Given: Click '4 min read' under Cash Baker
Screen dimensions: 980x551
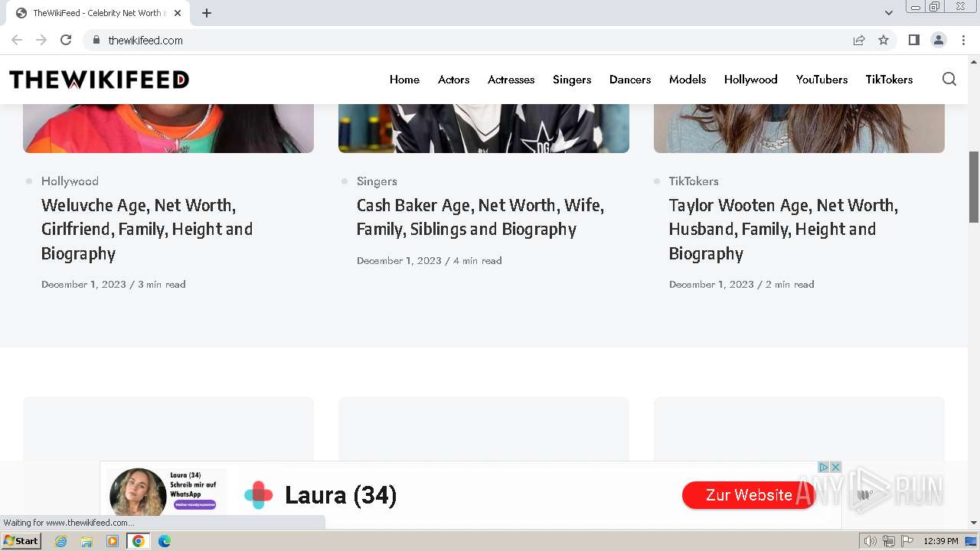Looking at the screenshot, I should click(478, 260).
